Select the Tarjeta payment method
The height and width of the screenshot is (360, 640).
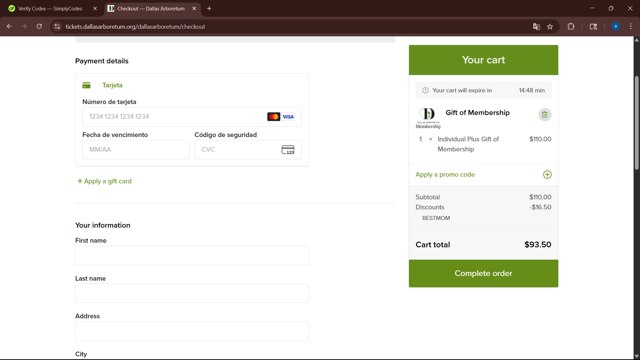pyautogui.click(x=112, y=85)
